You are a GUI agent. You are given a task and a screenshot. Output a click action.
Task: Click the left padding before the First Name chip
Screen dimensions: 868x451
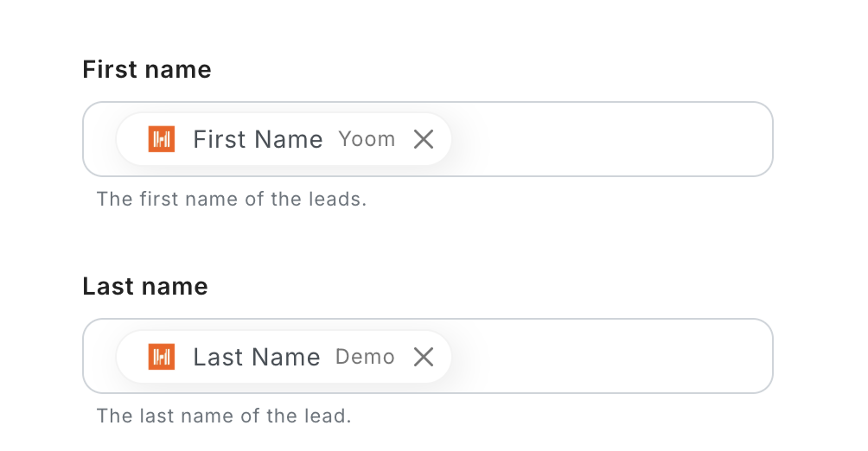(100, 139)
